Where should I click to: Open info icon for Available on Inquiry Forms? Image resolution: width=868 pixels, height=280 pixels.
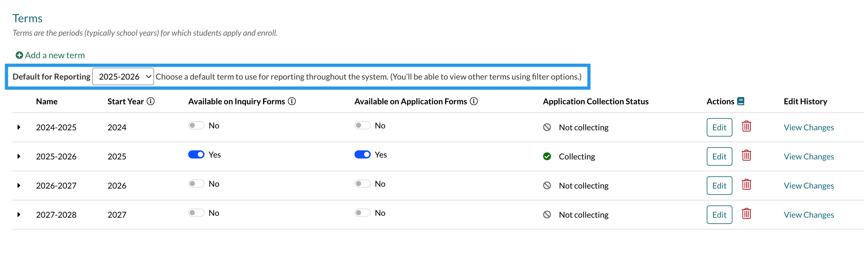coord(292,101)
